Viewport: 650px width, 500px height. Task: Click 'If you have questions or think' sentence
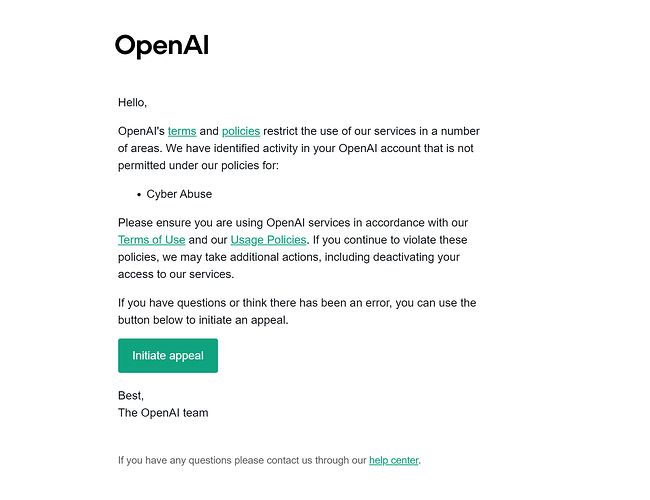(x=297, y=303)
